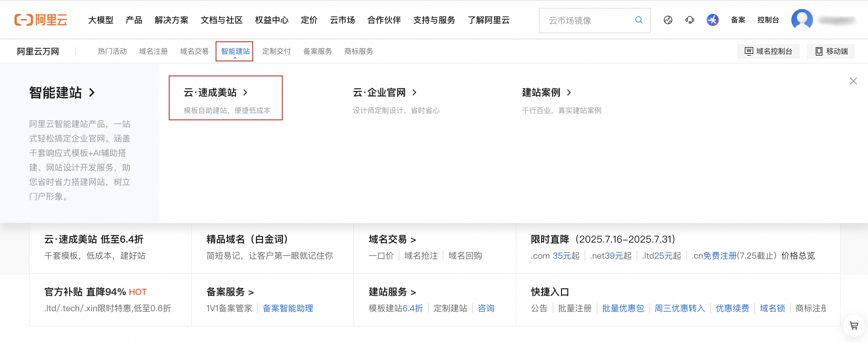The width and height of the screenshot is (868, 342).
Task: Open the shopping cart floating icon
Action: (x=854, y=325)
